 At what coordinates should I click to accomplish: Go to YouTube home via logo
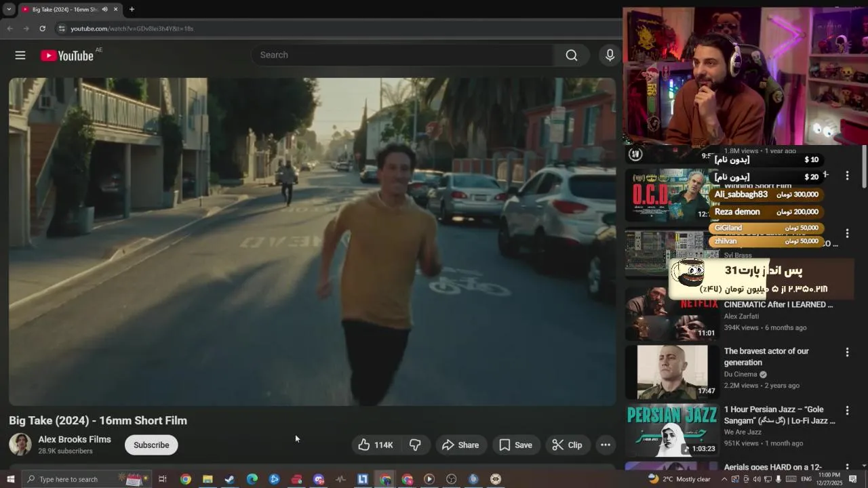[x=66, y=56]
